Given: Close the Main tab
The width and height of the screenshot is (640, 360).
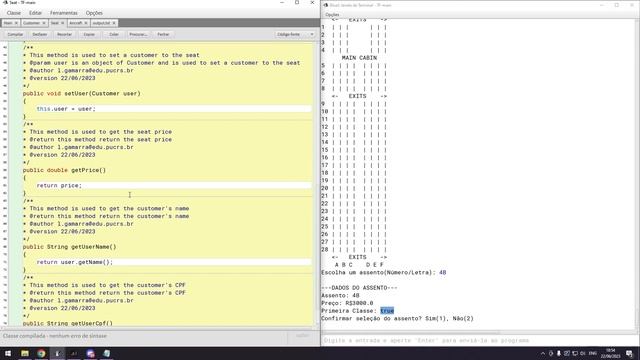Looking at the screenshot, I should [16, 23].
